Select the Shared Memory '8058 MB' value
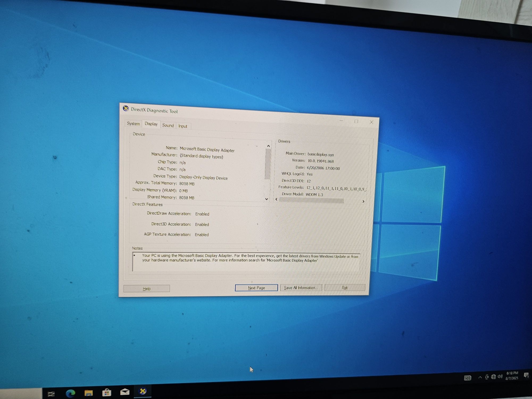The image size is (532, 399). (186, 198)
